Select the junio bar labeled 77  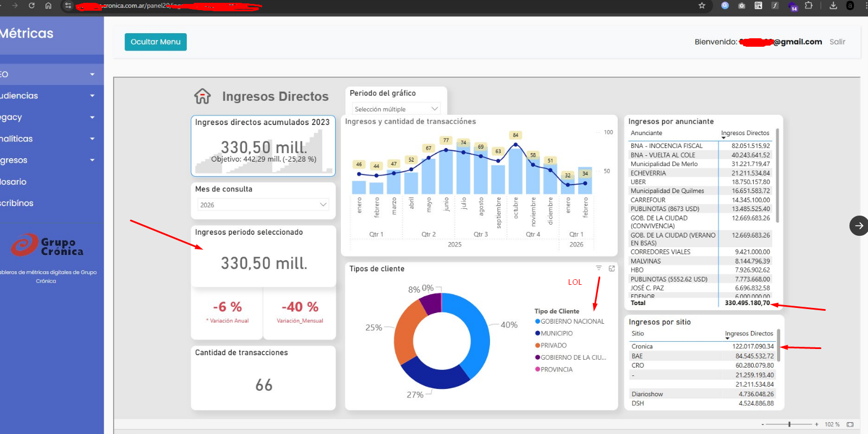(x=446, y=171)
